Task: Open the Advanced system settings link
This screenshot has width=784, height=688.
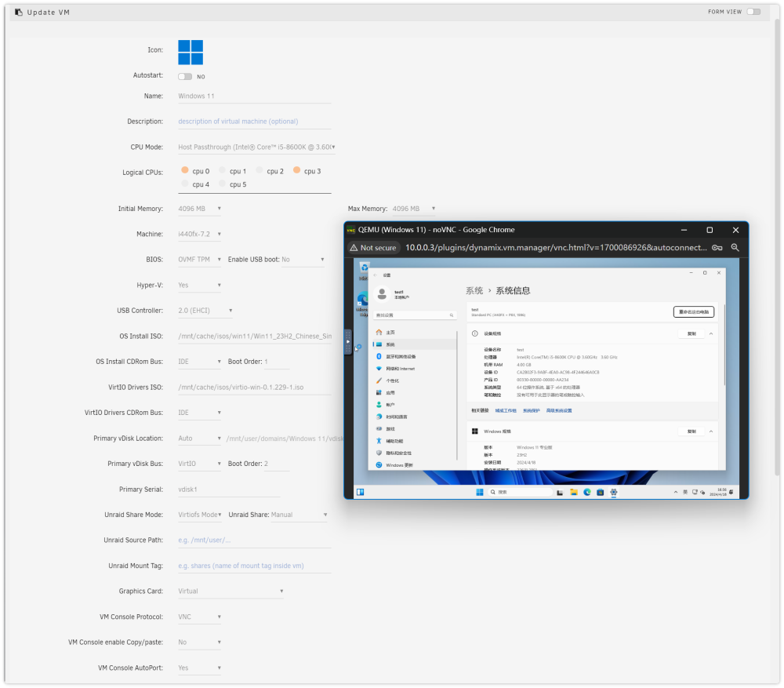Action: 559,411
